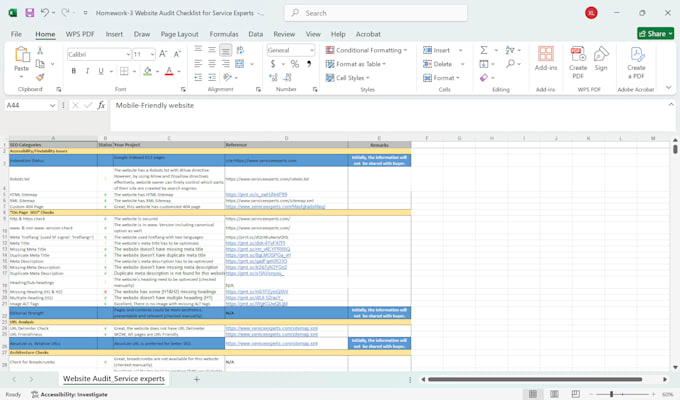
Task: Toggle Italic formatting
Action: (87, 71)
